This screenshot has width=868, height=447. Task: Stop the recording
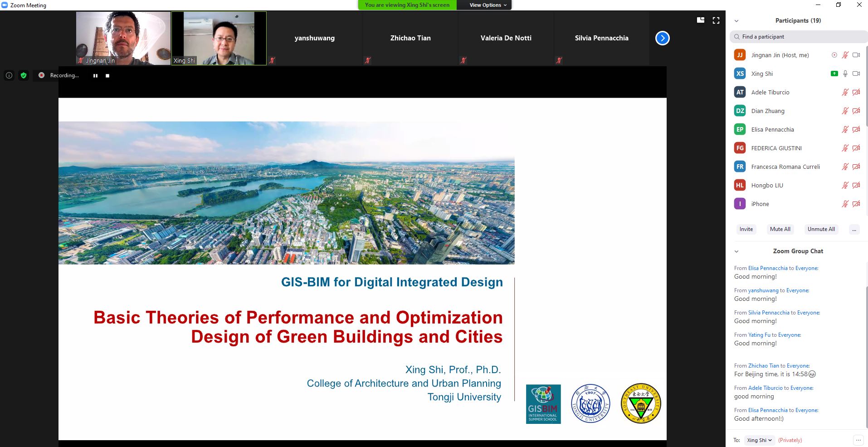107,76
